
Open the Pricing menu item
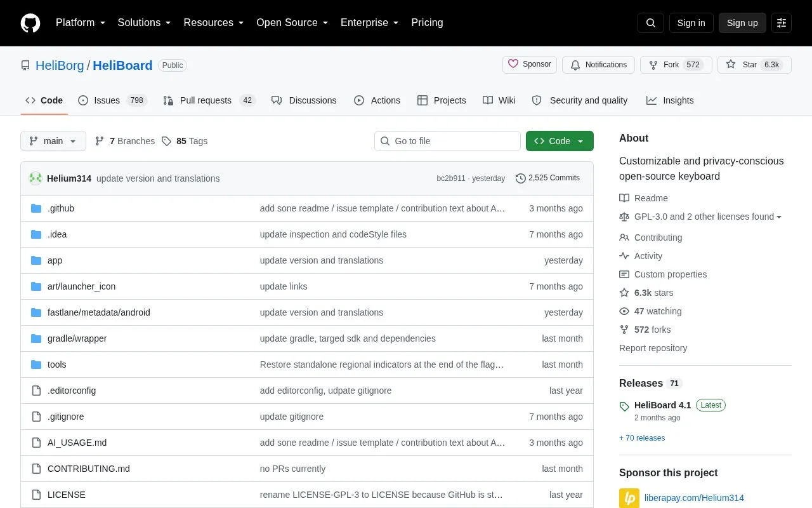click(427, 23)
